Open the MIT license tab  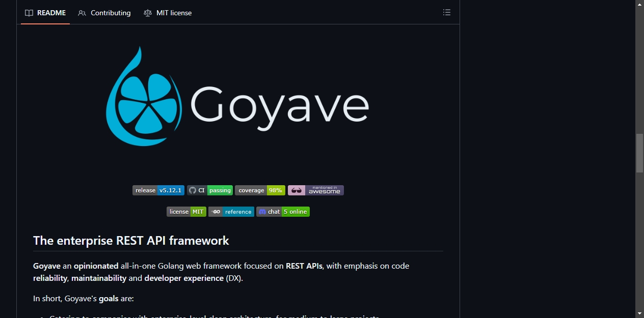[x=168, y=13]
